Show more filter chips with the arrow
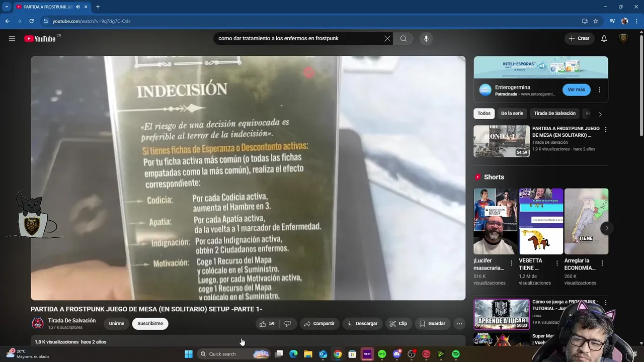Image resolution: width=644 pixels, height=362 pixels. 600,114
